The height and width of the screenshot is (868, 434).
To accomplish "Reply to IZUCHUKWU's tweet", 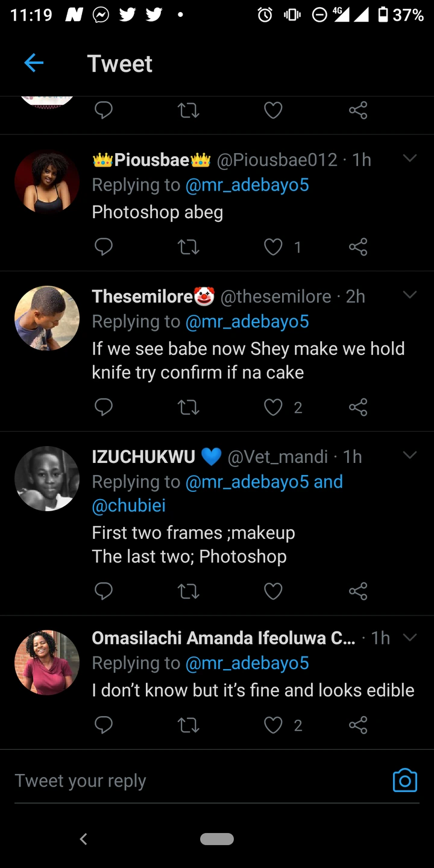I will coord(104,591).
